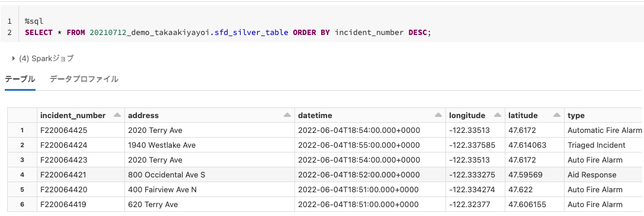Click longitude cell -122.337585

[x=475, y=145]
